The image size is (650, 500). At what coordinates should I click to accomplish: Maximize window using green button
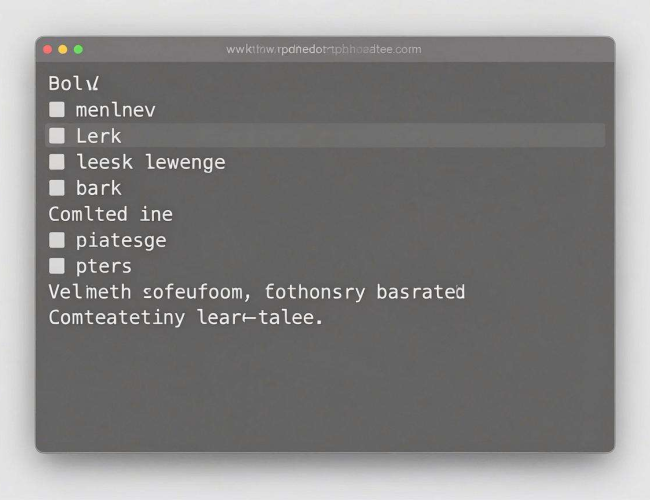78,50
